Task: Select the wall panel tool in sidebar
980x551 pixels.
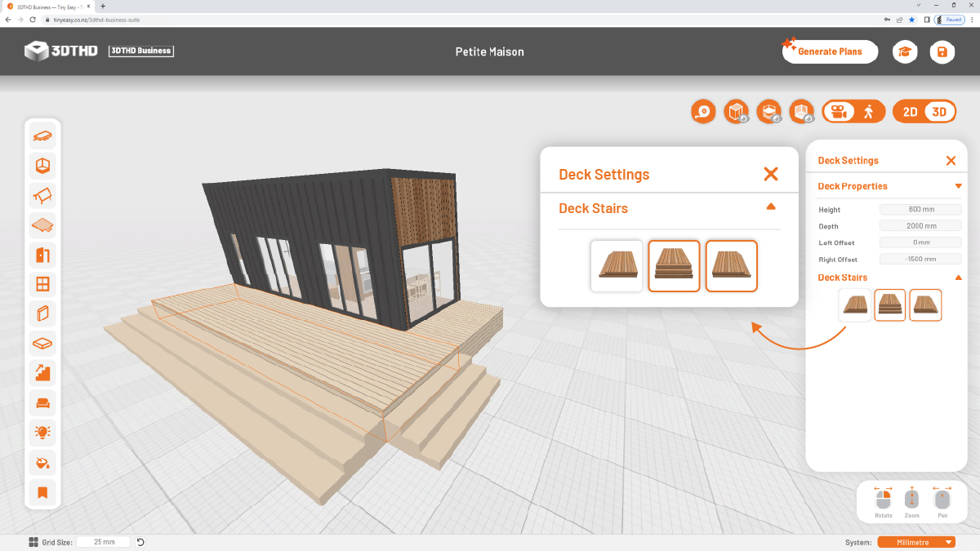Action: pos(42,314)
